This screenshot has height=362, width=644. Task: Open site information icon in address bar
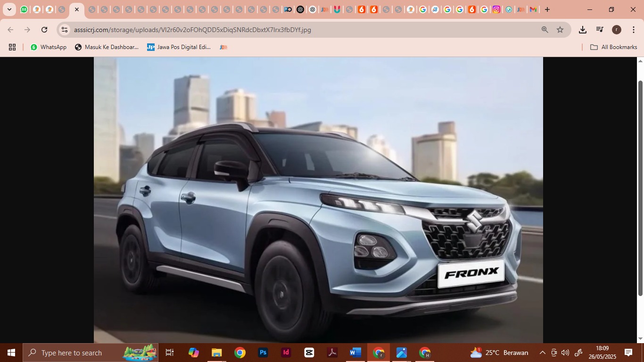tap(65, 30)
